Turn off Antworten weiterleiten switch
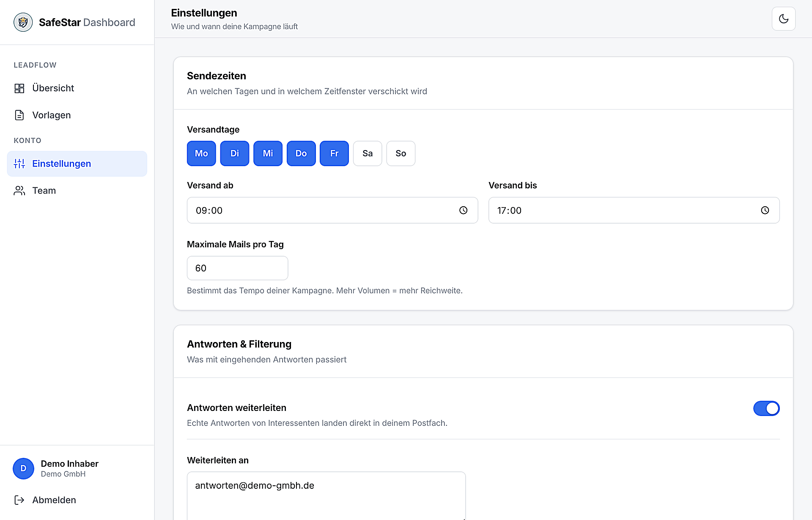812x520 pixels. 766,408
